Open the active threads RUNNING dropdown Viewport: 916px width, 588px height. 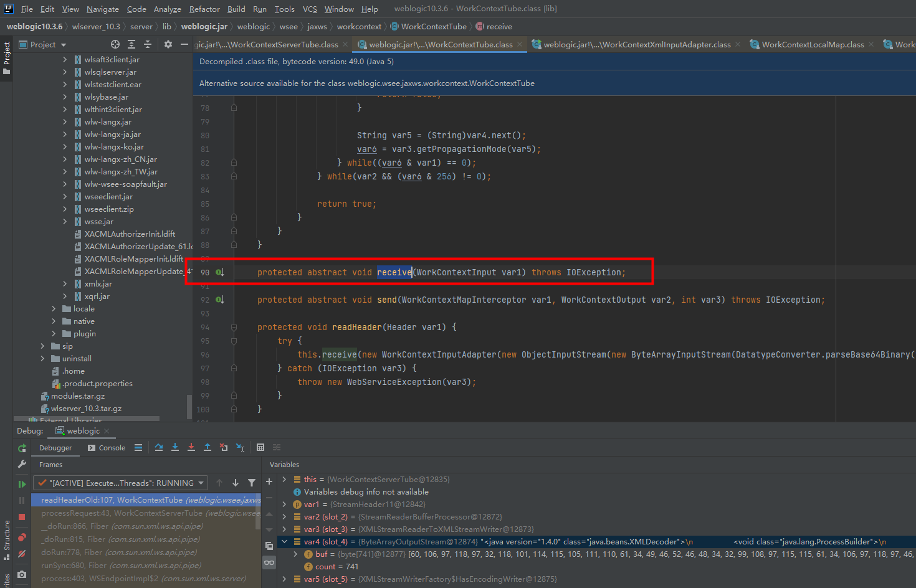[120, 483]
